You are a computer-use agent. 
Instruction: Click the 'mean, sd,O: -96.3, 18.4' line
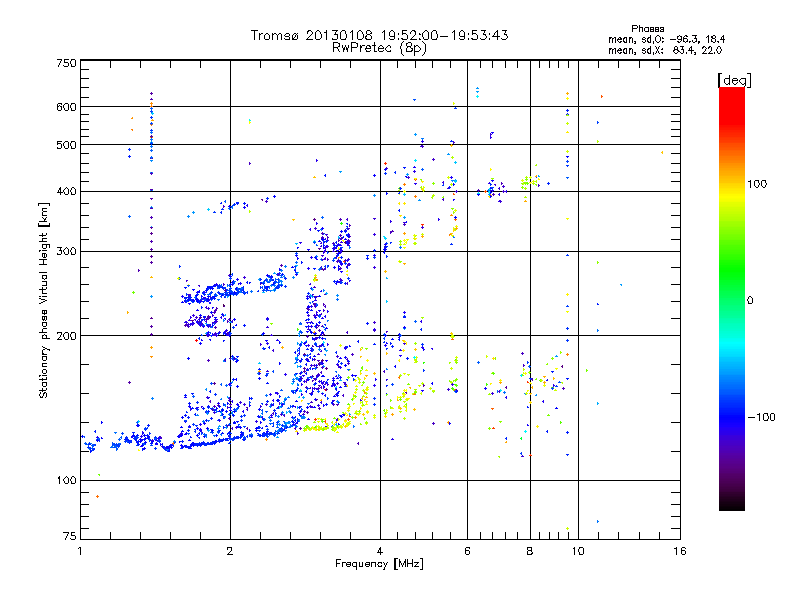pyautogui.click(x=666, y=39)
